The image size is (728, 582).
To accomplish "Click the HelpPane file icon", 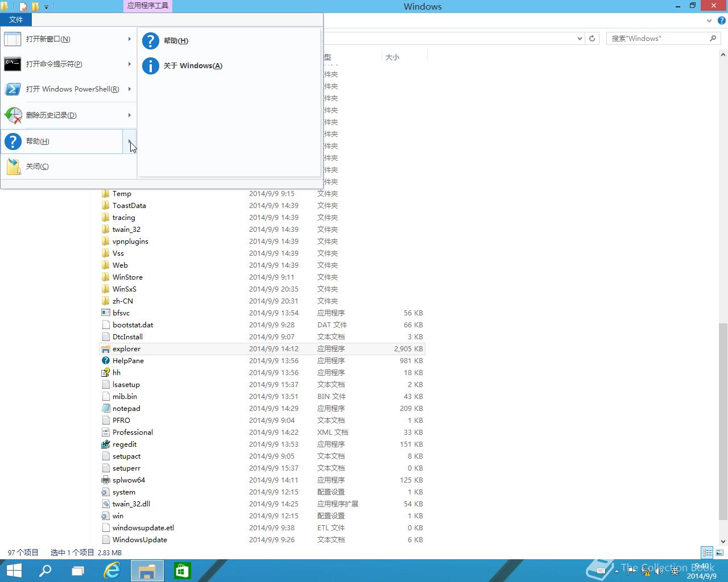I will (x=105, y=361).
